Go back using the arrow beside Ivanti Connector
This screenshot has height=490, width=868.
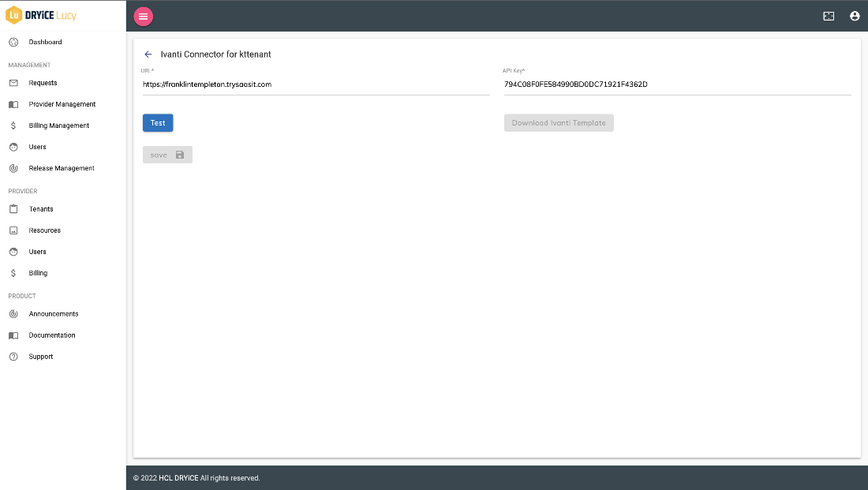[148, 54]
